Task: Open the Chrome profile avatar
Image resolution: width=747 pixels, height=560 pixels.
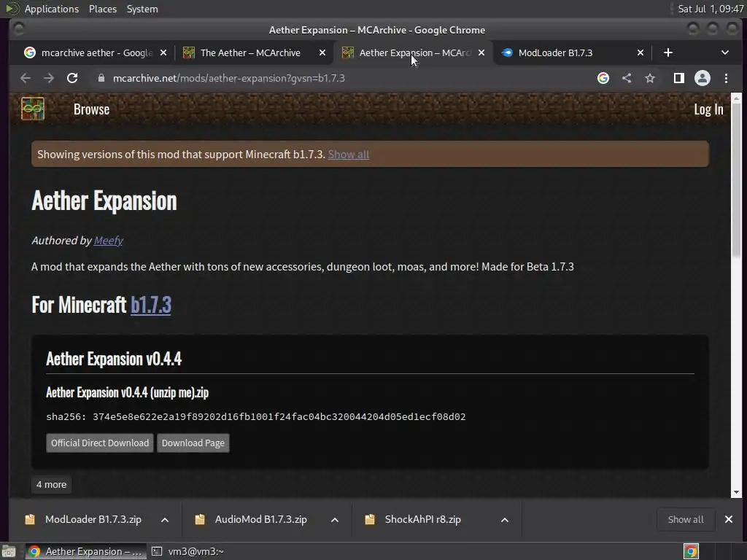Action: click(703, 78)
